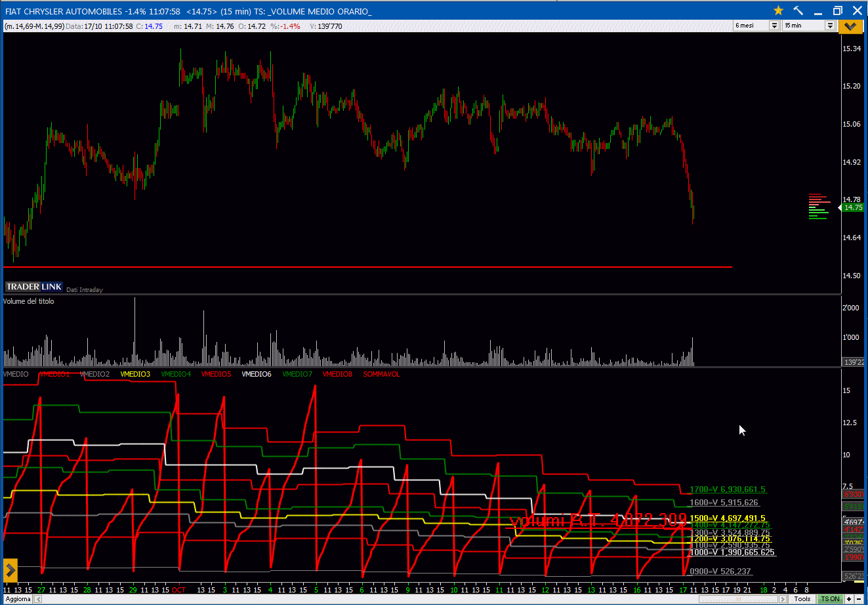The image size is (868, 605).
Task: Click the Volume del titolo panel title
Action: pyautogui.click(x=29, y=301)
